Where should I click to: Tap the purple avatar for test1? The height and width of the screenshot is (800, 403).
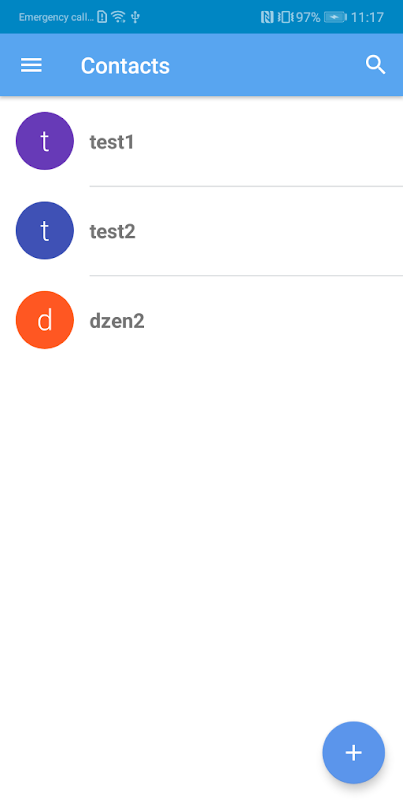pos(45,141)
